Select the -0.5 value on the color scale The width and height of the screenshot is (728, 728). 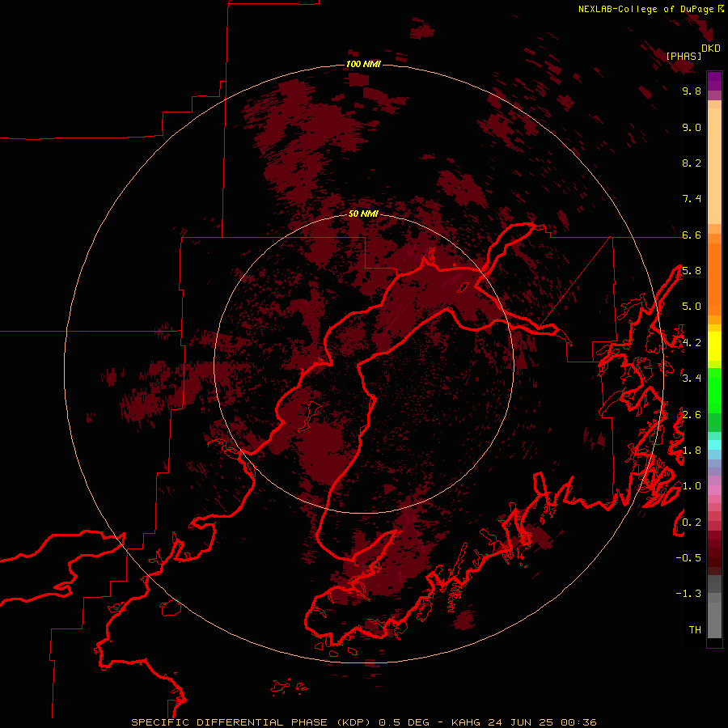(688, 558)
